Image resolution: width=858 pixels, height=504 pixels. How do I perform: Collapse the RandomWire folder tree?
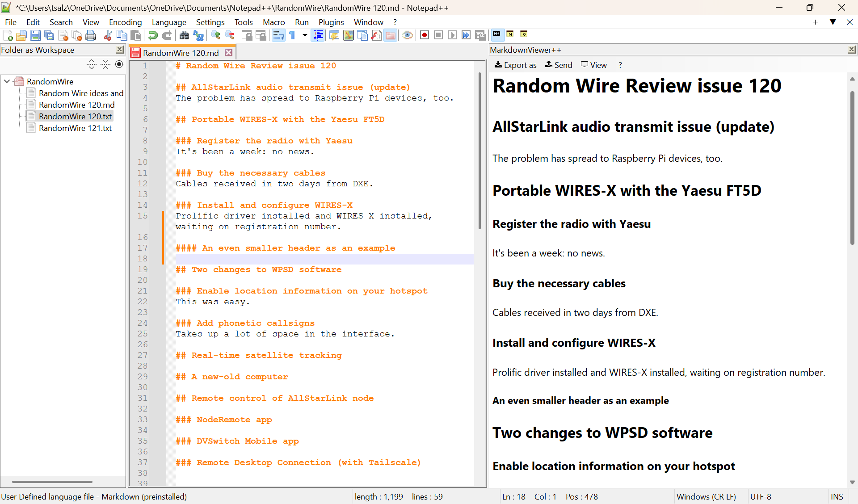pos(7,81)
